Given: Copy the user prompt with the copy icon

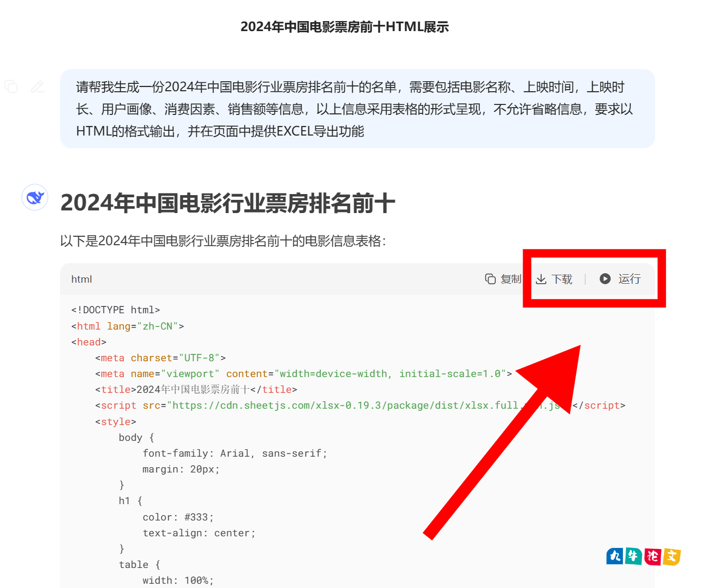Looking at the screenshot, I should tap(11, 86).
